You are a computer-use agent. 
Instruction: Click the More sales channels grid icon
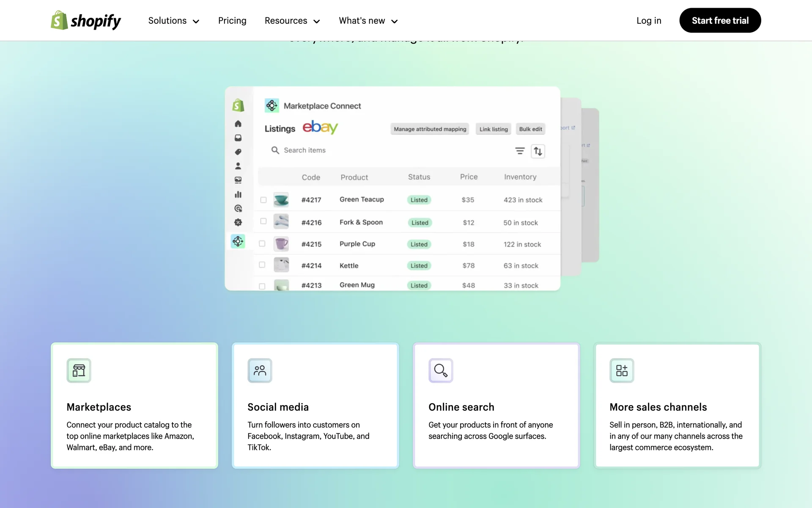tap(622, 370)
